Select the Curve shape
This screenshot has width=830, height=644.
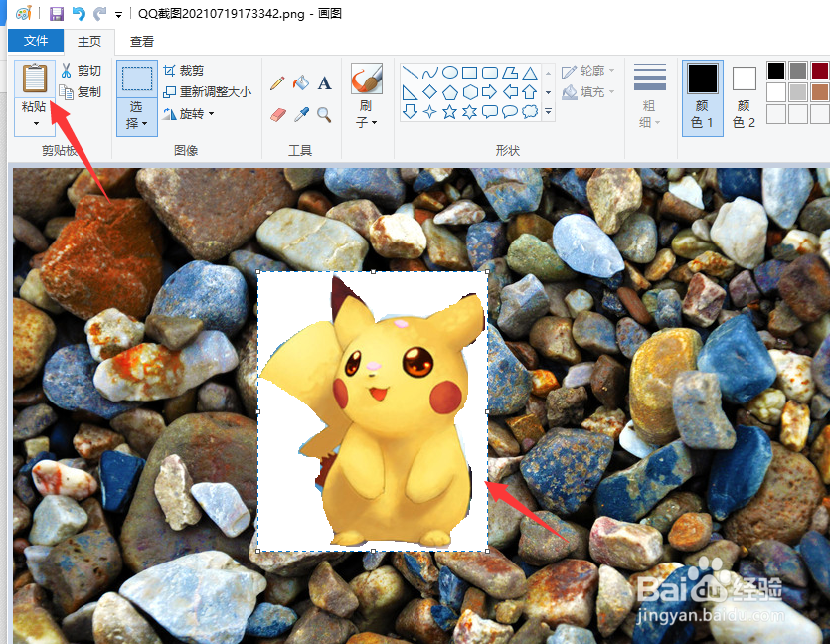(x=429, y=73)
